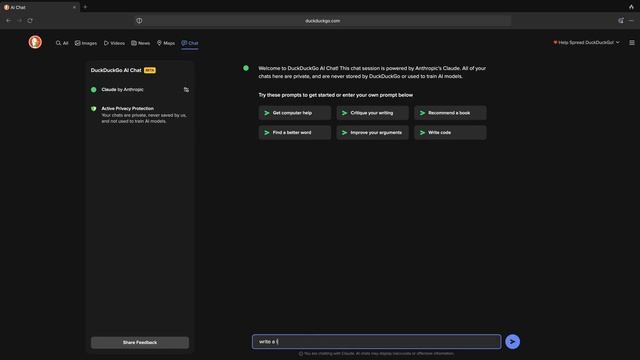Click the site info icon in address bar
Screen dimensions: 640x360
coord(139,21)
